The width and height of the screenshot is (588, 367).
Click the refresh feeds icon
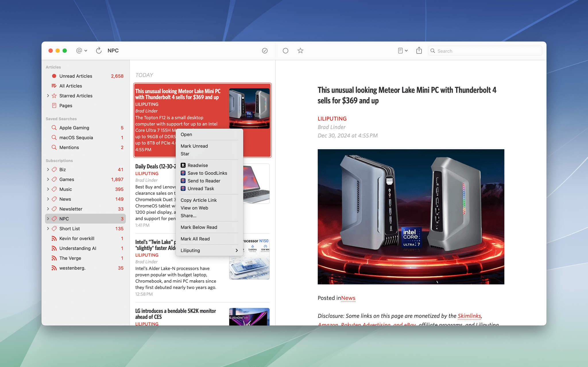[x=98, y=51]
